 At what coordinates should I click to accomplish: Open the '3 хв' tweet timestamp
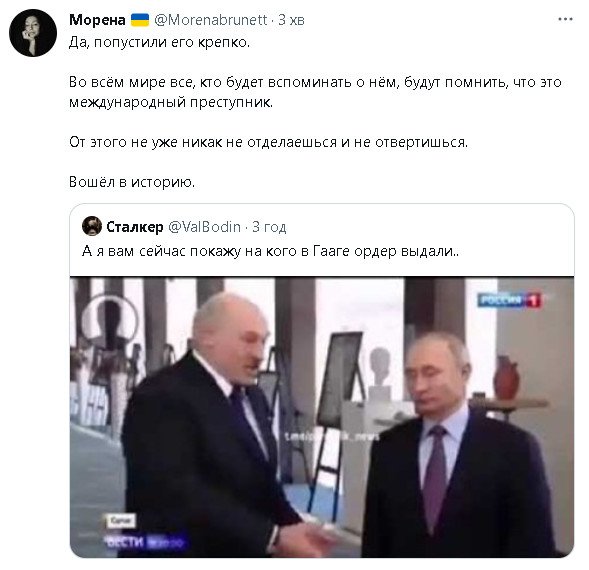tap(291, 20)
